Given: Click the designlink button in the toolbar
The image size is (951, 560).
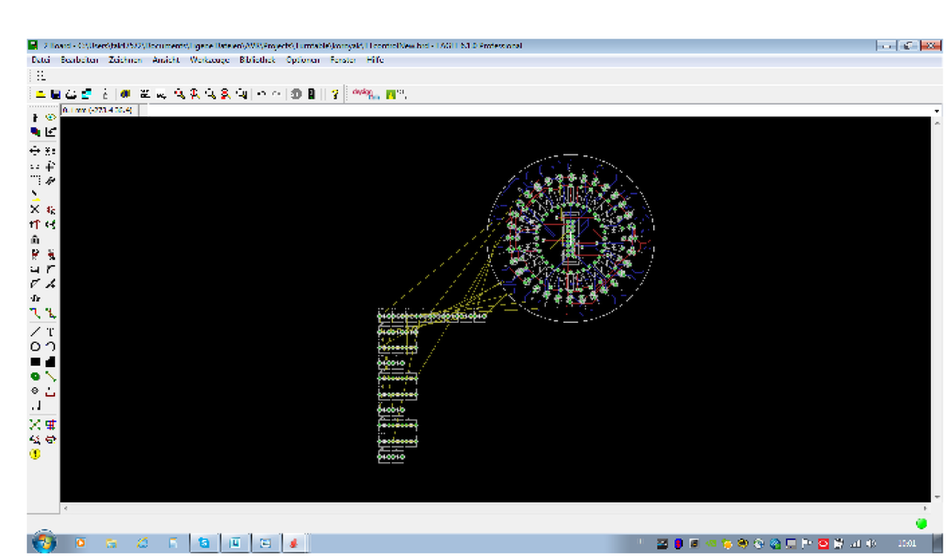Looking at the screenshot, I should pos(366,94).
